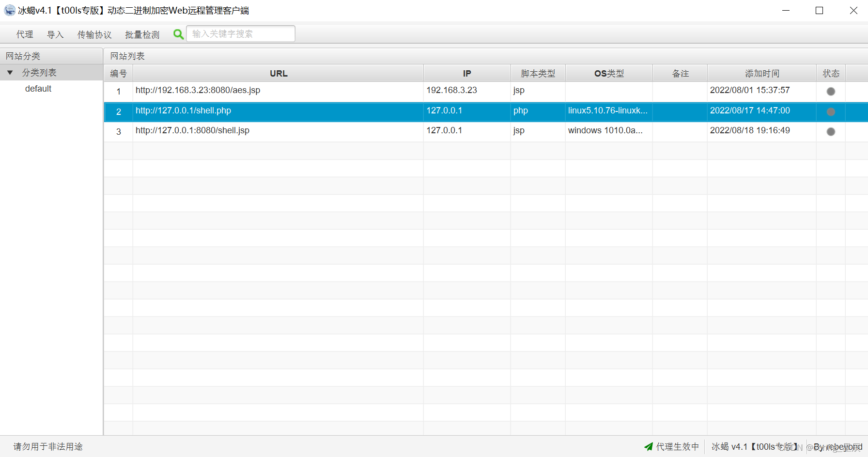Sort by 备注 column header

pyautogui.click(x=680, y=73)
